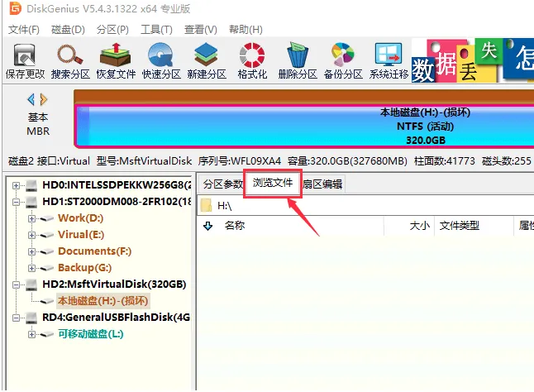The height and width of the screenshot is (392, 534).
Task: Click the Work(D:) partition icon
Action: pos(47,218)
